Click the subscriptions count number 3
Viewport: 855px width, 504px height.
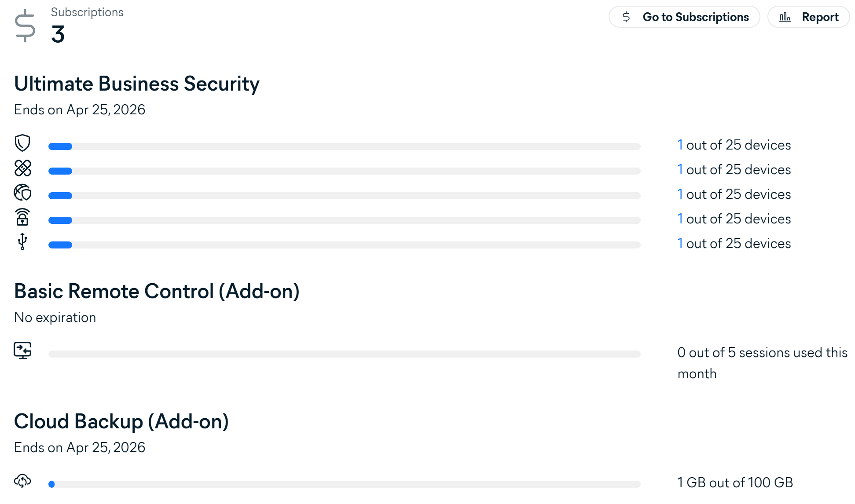(x=58, y=34)
